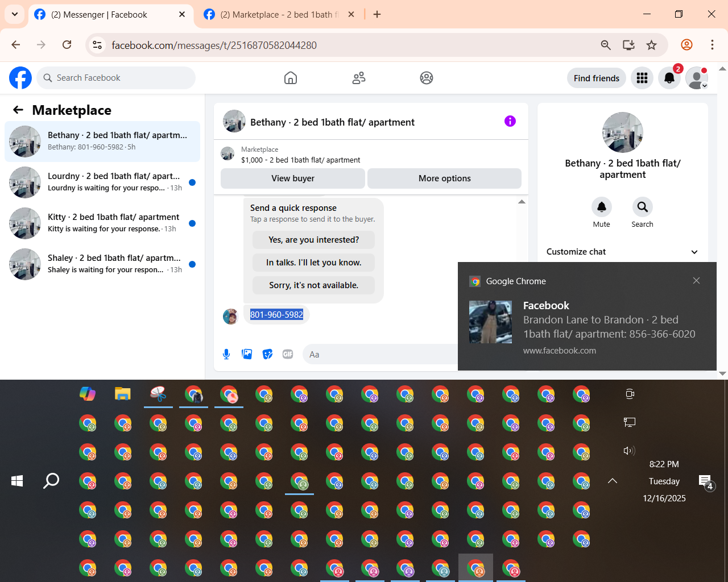Click the listing photo in the right panel
The width and height of the screenshot is (728, 582).
(x=623, y=132)
